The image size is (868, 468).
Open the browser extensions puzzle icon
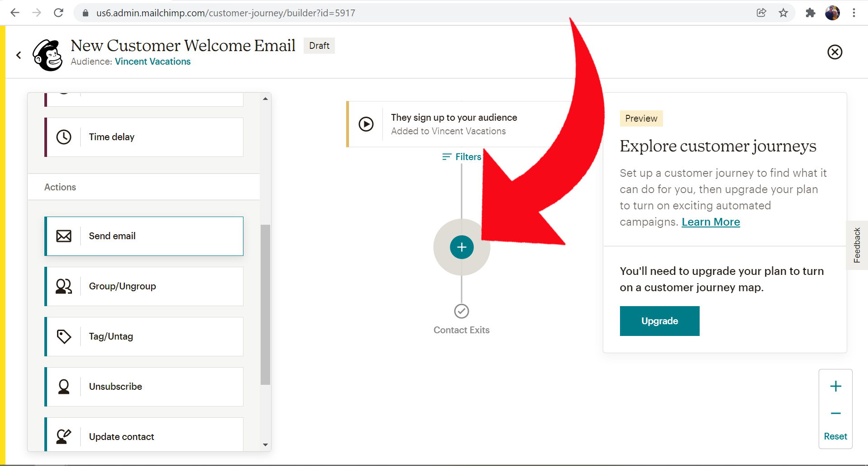pos(810,13)
